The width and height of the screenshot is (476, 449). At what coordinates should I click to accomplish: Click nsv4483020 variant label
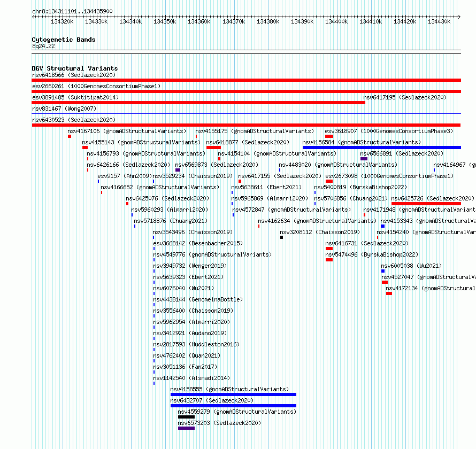coord(338,165)
